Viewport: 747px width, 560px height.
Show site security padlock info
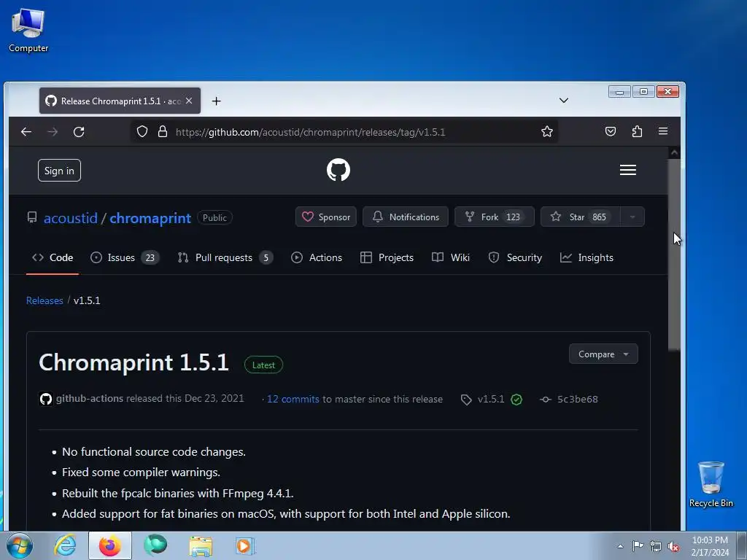[163, 131]
